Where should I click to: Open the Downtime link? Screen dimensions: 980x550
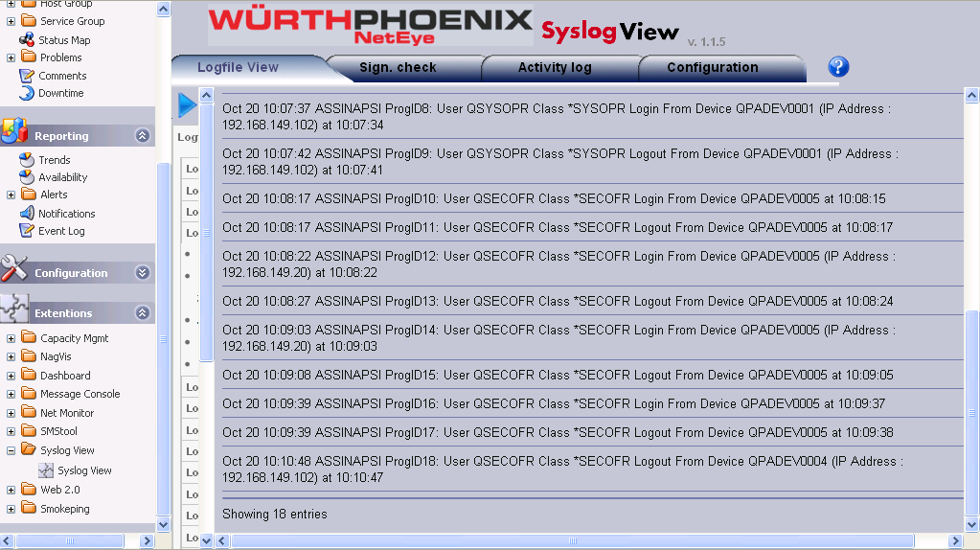[x=60, y=93]
